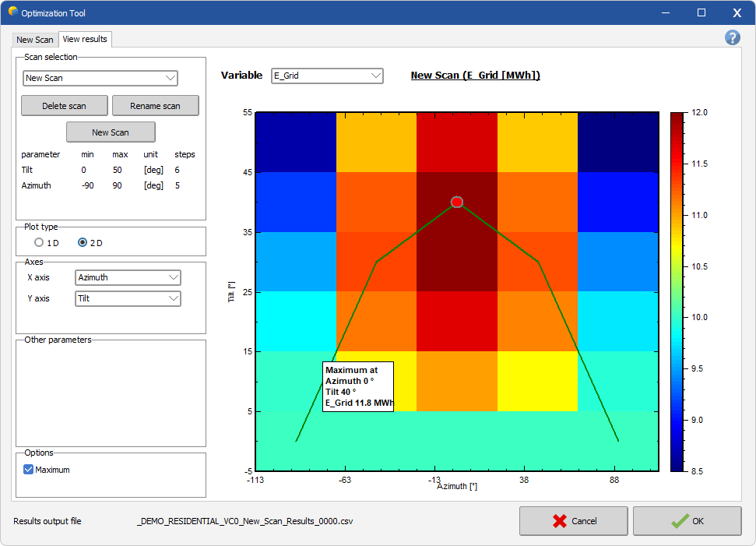Open the Y axis Tilt dropdown
Screen dimensions: 756x546
click(128, 298)
